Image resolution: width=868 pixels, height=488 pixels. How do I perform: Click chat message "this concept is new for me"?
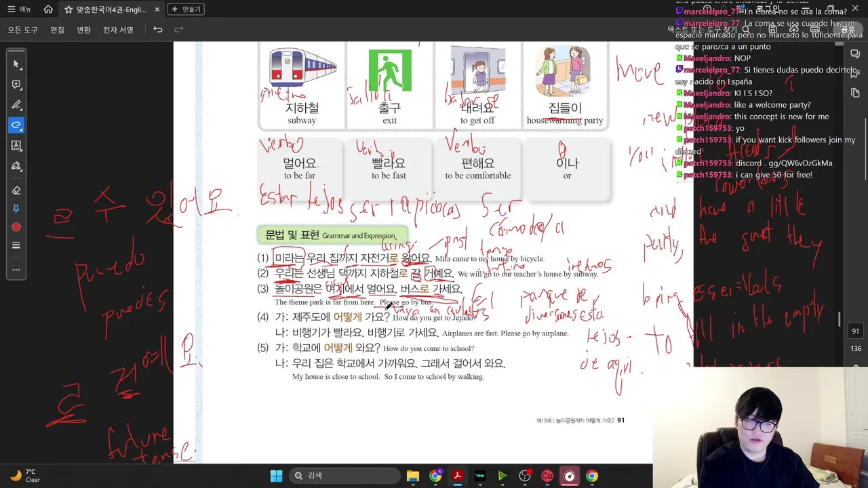752,117
